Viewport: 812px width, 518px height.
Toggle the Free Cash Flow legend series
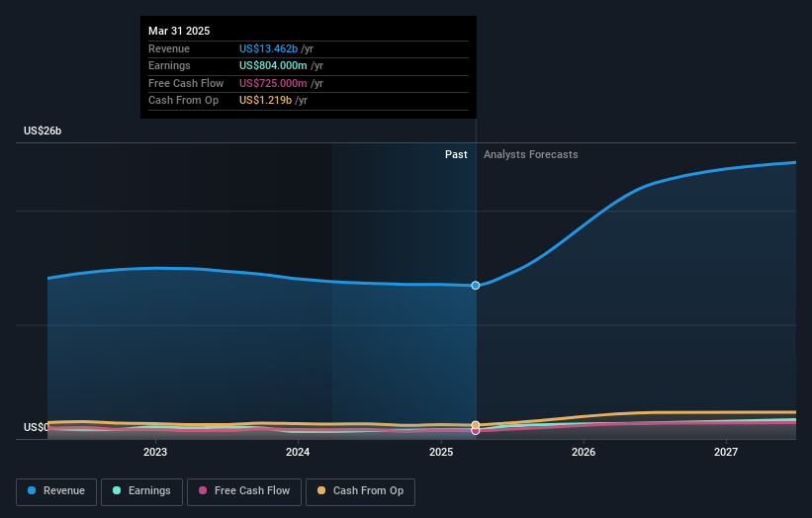(244, 491)
